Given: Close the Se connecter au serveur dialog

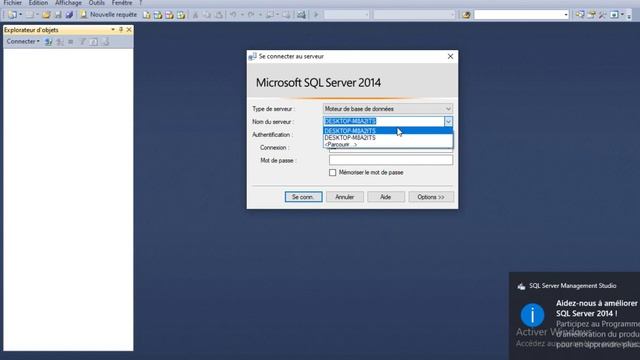Looking at the screenshot, I should (450, 56).
